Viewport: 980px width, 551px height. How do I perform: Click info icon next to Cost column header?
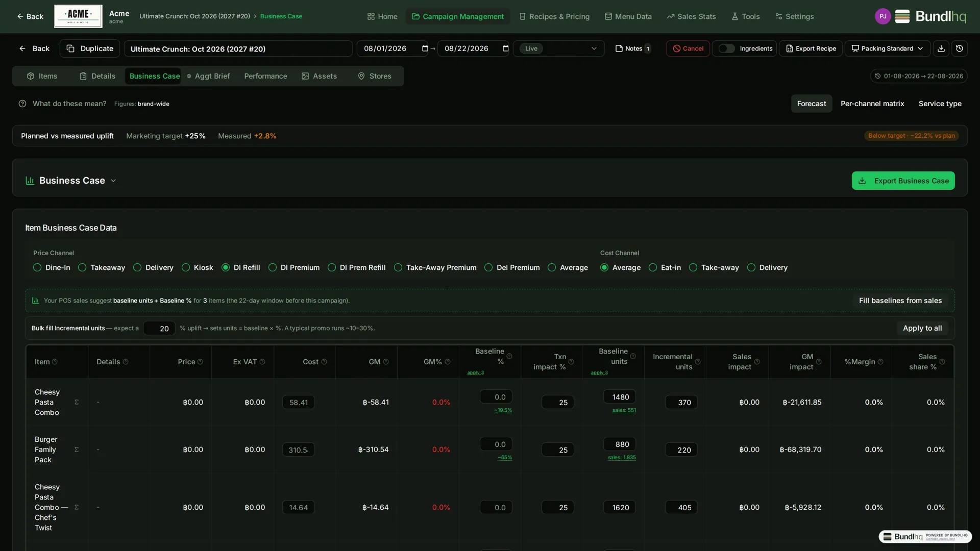[324, 362]
